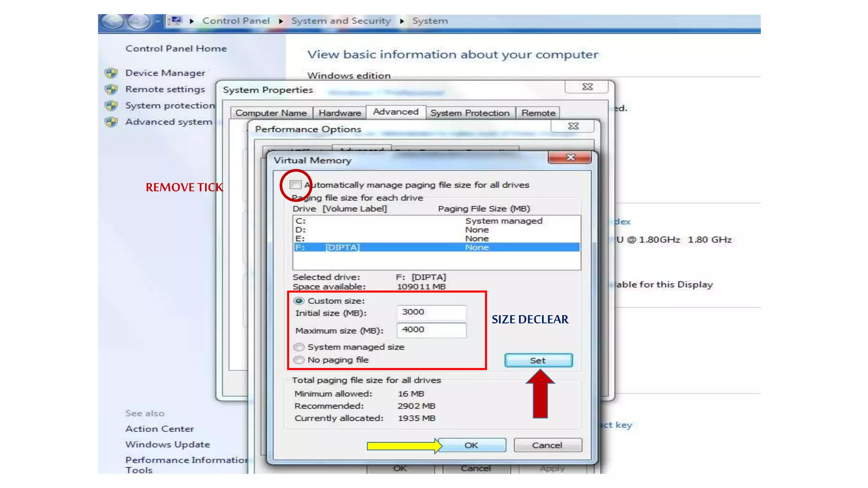This screenshot has width=868, height=488.
Task: Open System protection link in sidebar
Action: pos(170,105)
